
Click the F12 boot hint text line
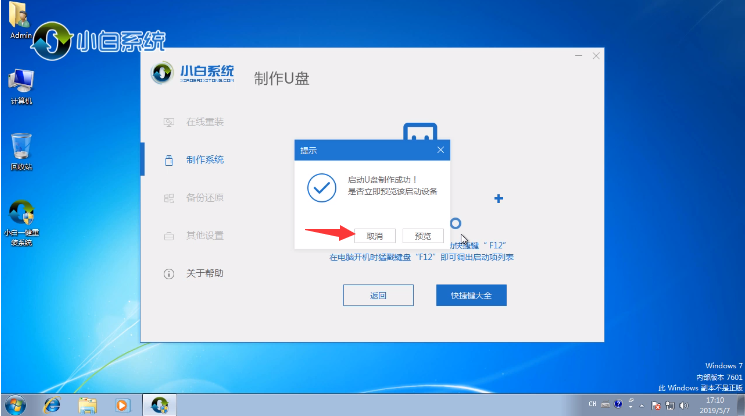[x=421, y=257]
